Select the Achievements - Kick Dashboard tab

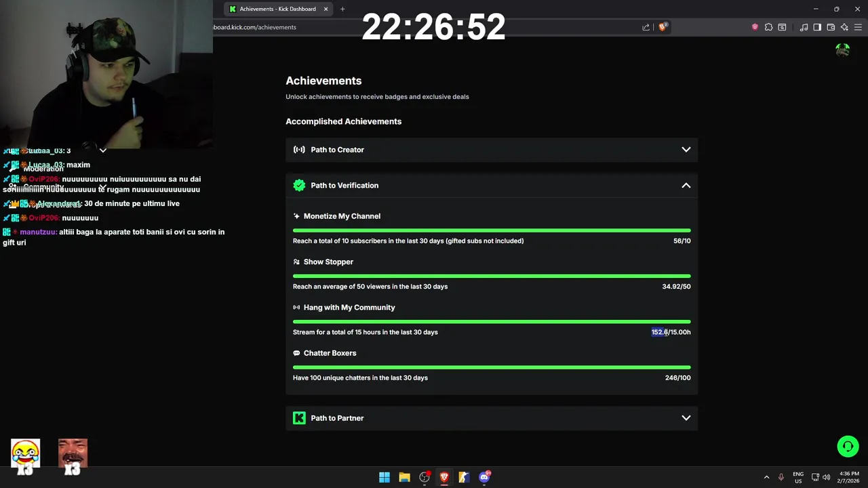279,9
